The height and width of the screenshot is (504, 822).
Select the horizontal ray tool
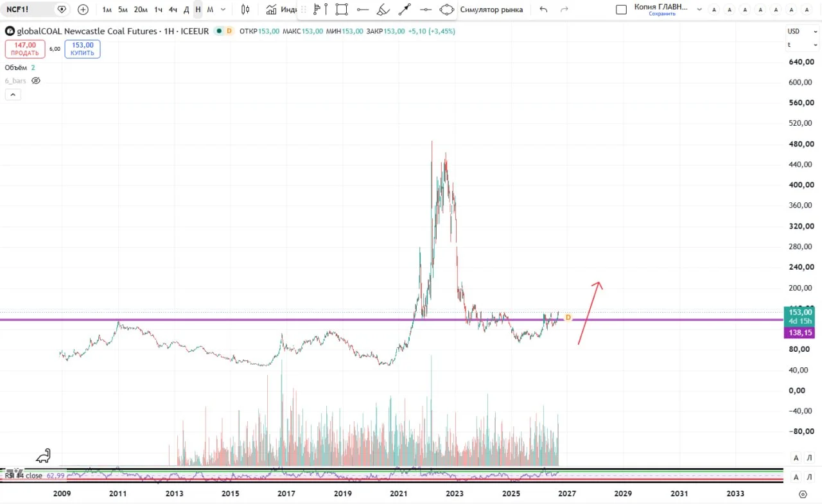point(425,10)
